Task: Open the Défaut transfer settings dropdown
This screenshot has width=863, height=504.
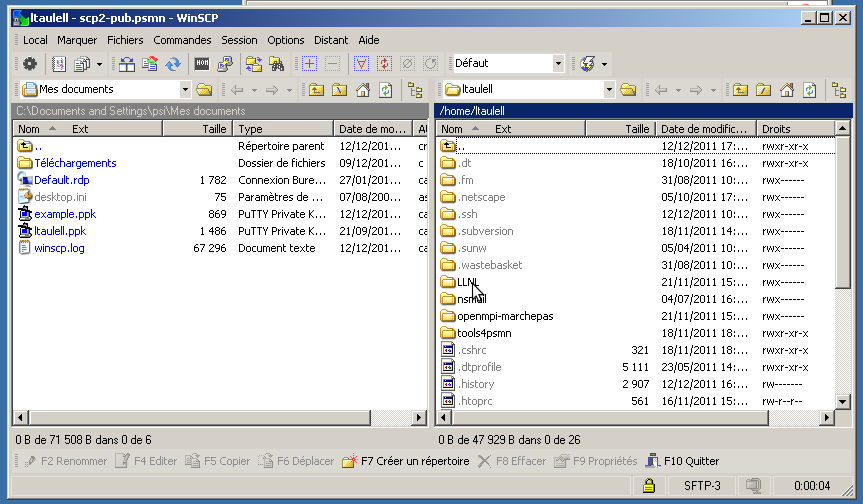Action: pyautogui.click(x=558, y=63)
